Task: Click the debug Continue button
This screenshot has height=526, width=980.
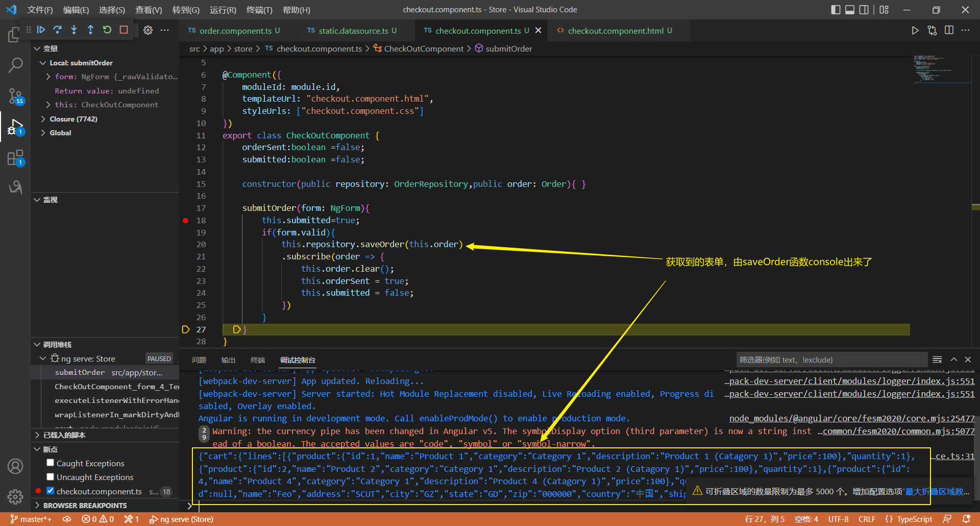Action: (x=41, y=30)
